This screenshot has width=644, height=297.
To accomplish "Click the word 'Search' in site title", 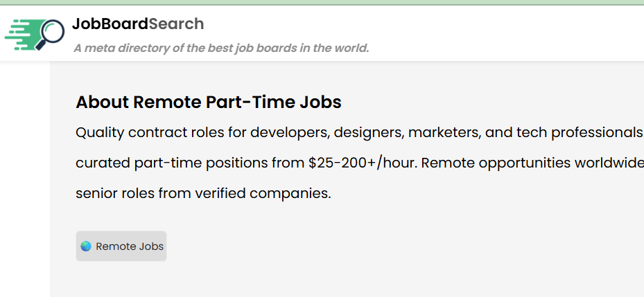I will coord(176,24).
